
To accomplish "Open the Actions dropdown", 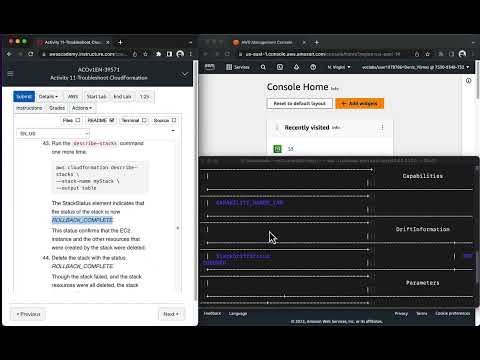I will (82, 108).
